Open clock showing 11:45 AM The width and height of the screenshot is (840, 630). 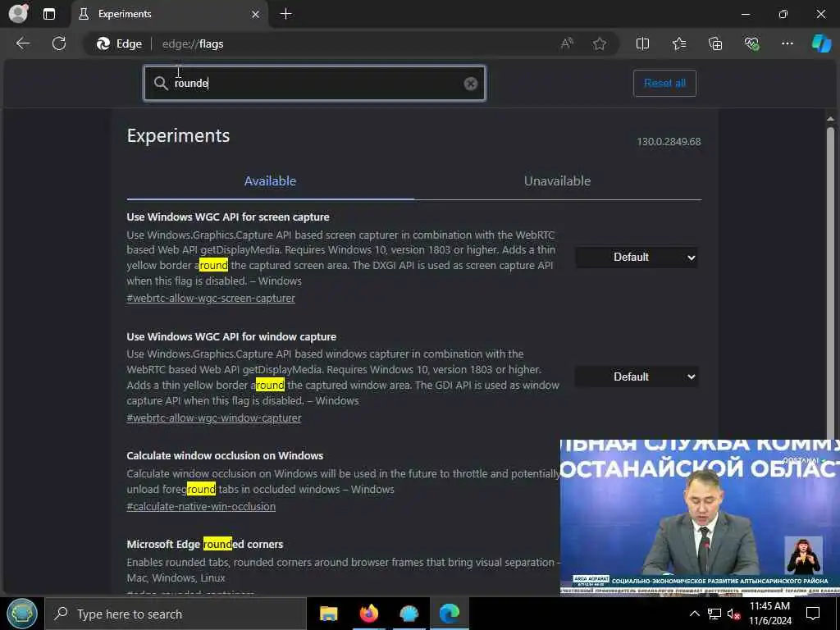click(x=769, y=614)
